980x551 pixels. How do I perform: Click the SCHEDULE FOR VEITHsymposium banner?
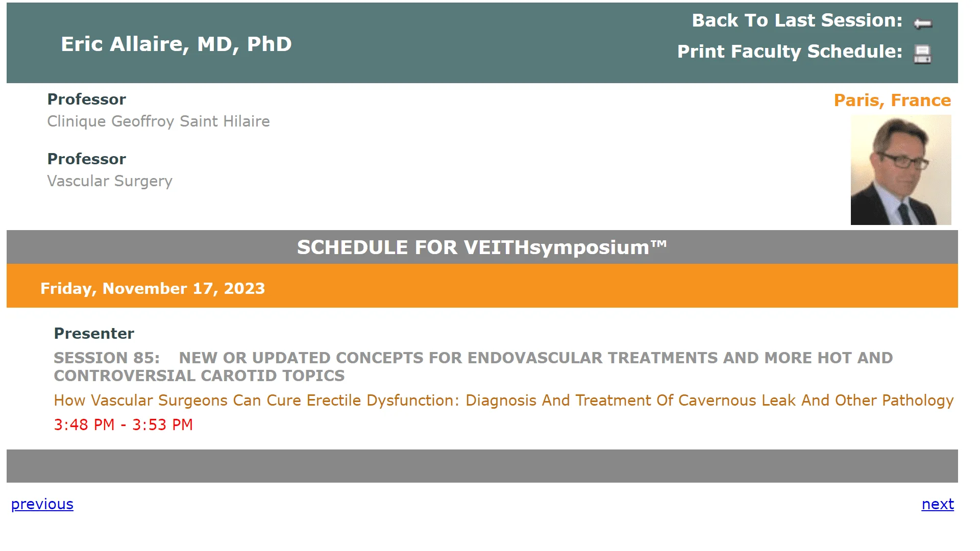tap(482, 247)
